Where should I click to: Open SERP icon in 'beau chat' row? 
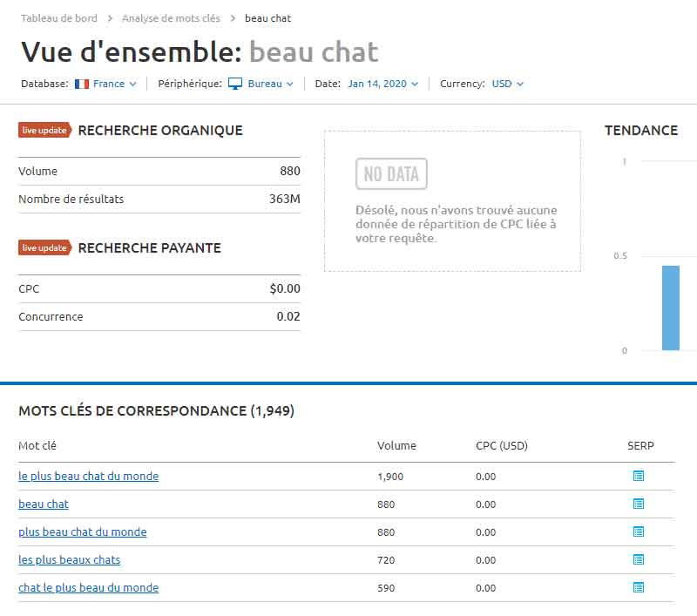click(639, 504)
